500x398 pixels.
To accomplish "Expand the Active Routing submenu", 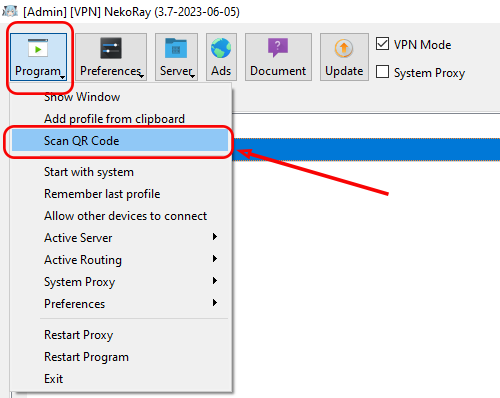I will (x=121, y=260).
